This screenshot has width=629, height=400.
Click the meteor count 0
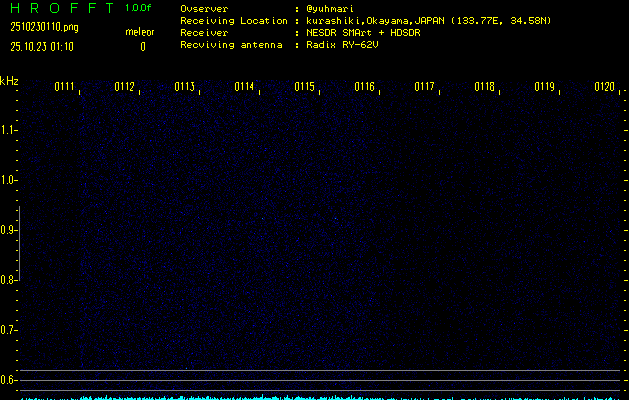click(x=143, y=47)
